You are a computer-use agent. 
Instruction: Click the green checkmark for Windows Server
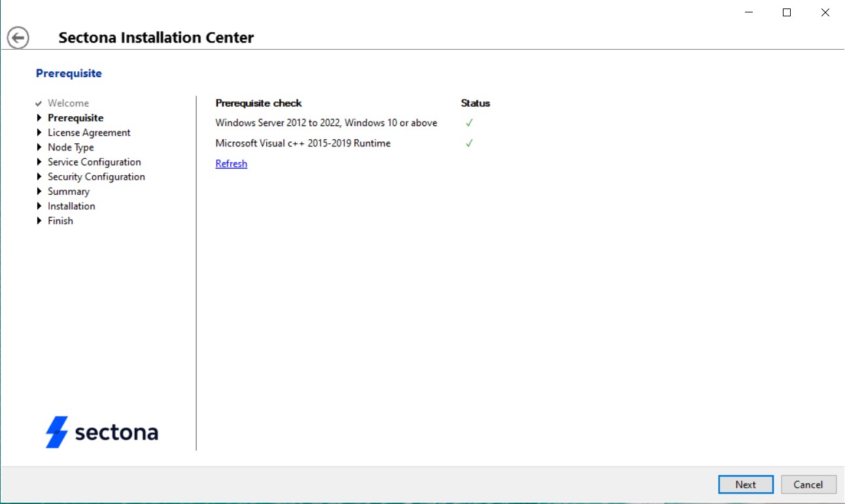coord(469,123)
